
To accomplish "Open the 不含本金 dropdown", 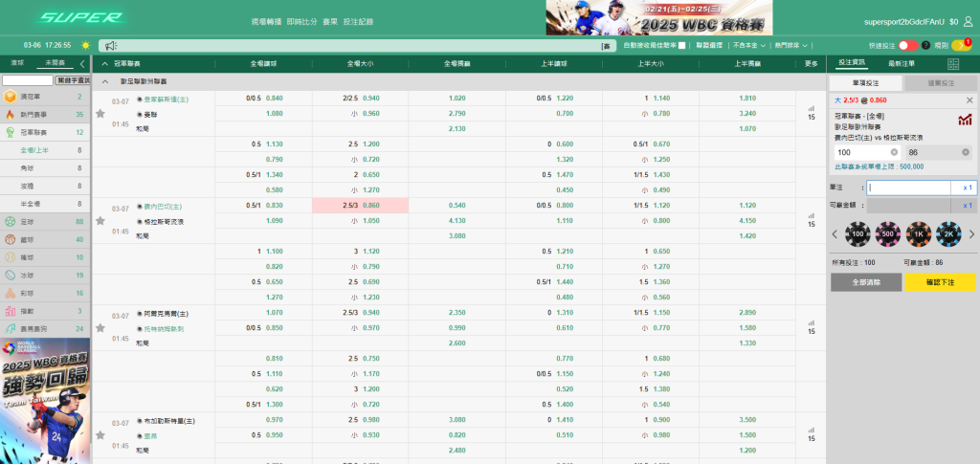I will point(746,45).
